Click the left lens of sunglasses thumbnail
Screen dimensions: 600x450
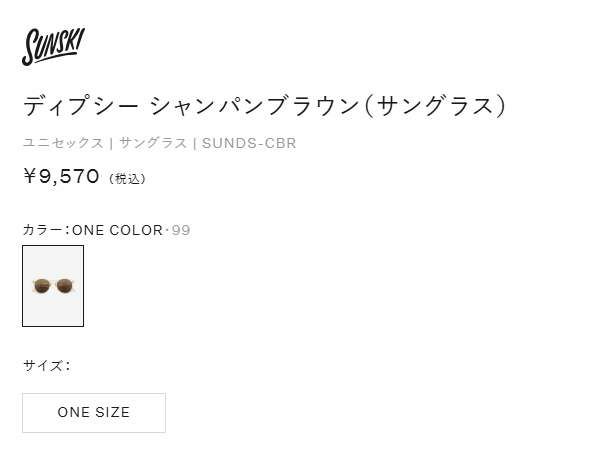43,286
